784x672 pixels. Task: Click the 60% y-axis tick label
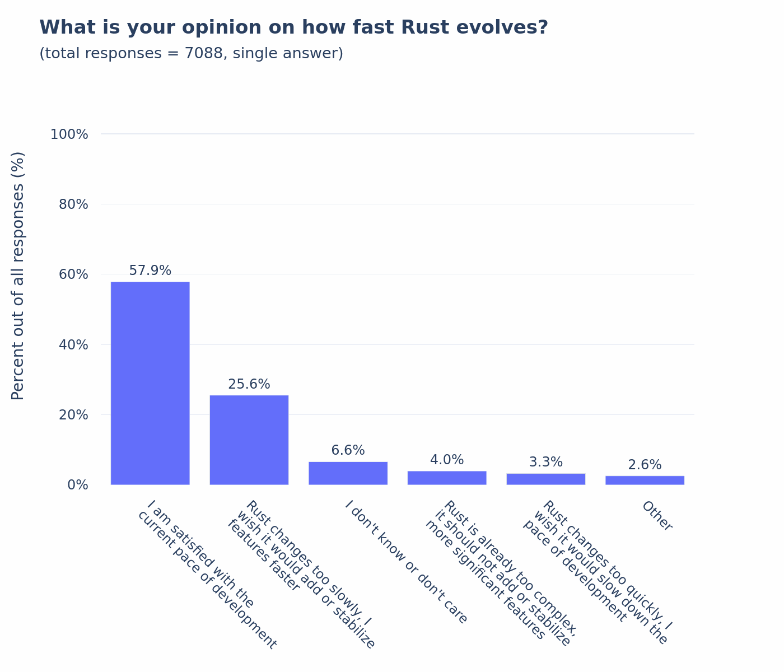click(73, 274)
